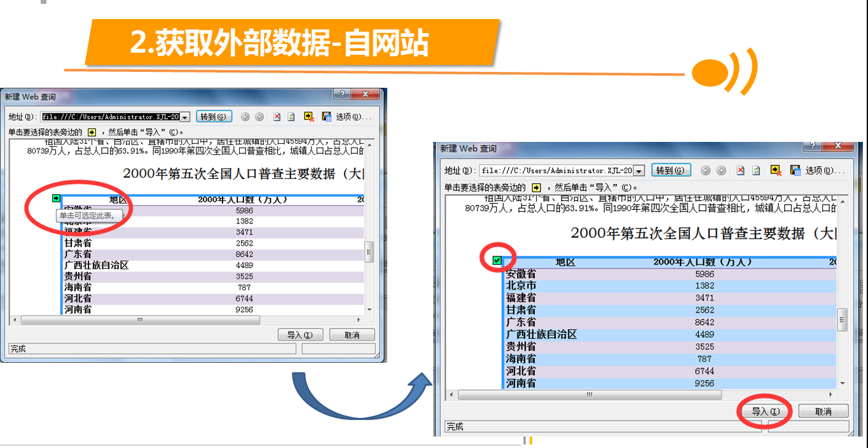The height and width of the screenshot is (448, 868).
Task: Open 选项 options in the right dialog
Action: 825,171
